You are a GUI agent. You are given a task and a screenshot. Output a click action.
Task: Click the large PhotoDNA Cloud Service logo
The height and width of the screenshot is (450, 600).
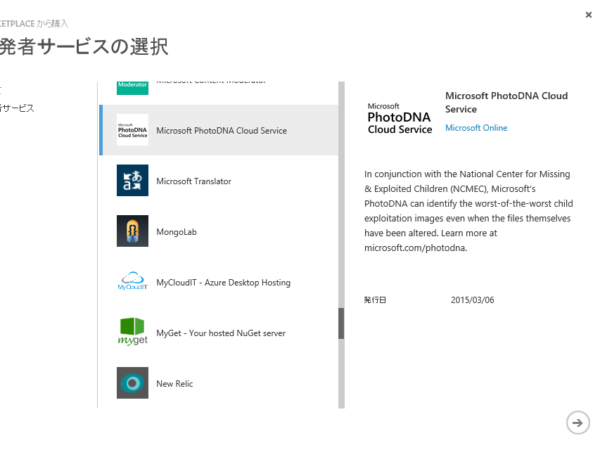(x=400, y=119)
